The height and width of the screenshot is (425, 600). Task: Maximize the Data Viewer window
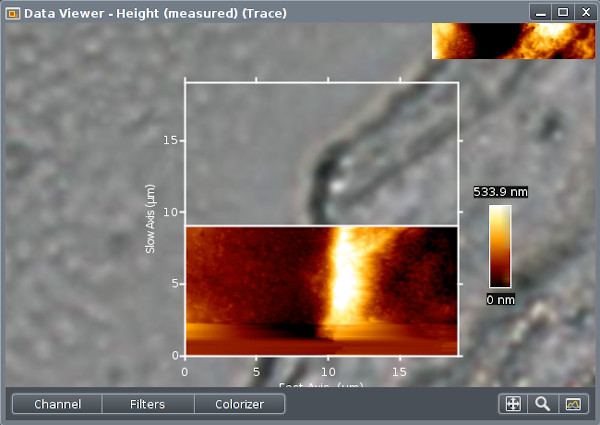tap(562, 13)
